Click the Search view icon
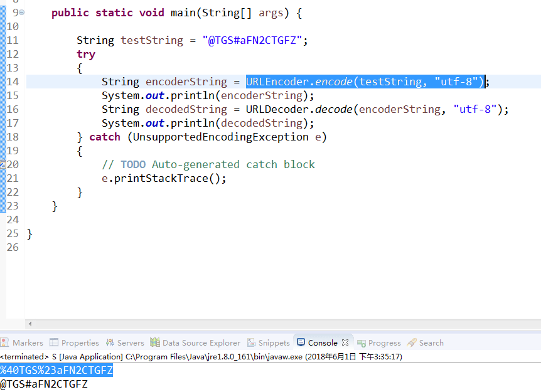This screenshot has height=392, width=541. point(412,342)
